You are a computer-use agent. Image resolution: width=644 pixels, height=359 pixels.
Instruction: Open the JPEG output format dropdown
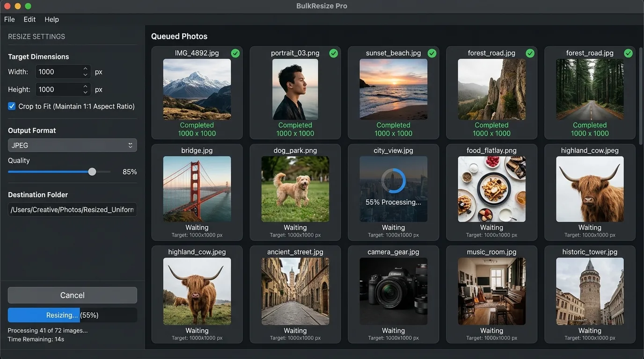(72, 145)
